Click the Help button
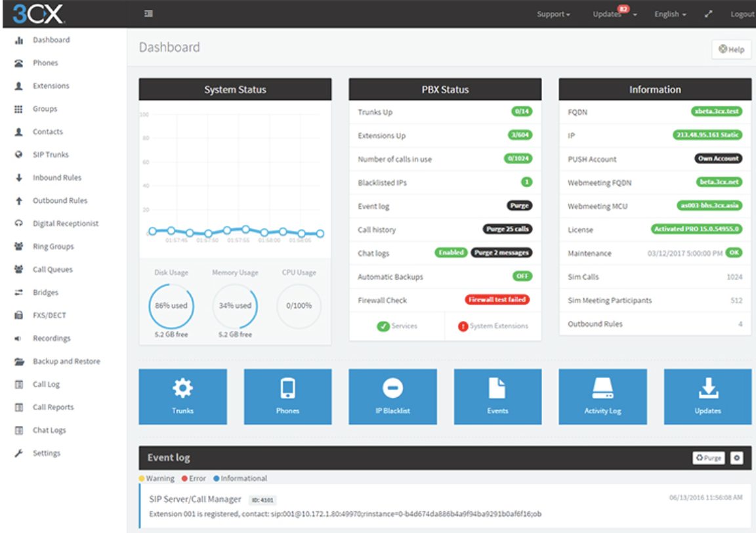 tap(732, 49)
